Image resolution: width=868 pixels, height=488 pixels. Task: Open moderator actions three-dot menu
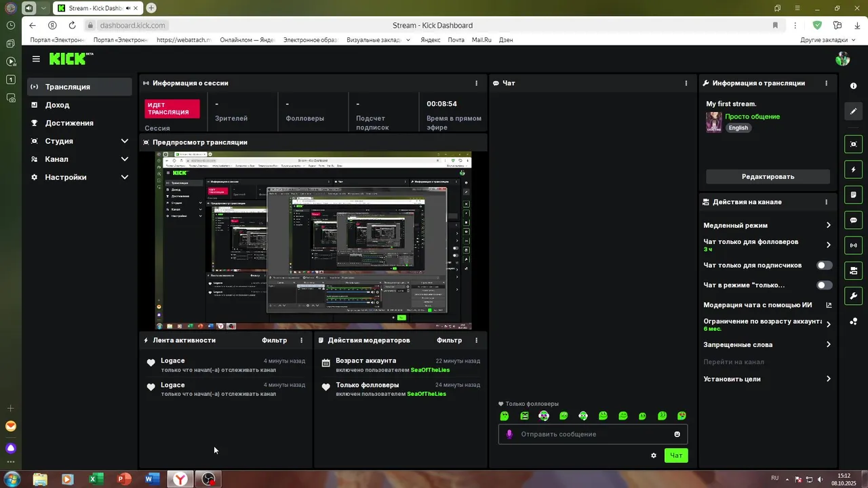pyautogui.click(x=476, y=340)
